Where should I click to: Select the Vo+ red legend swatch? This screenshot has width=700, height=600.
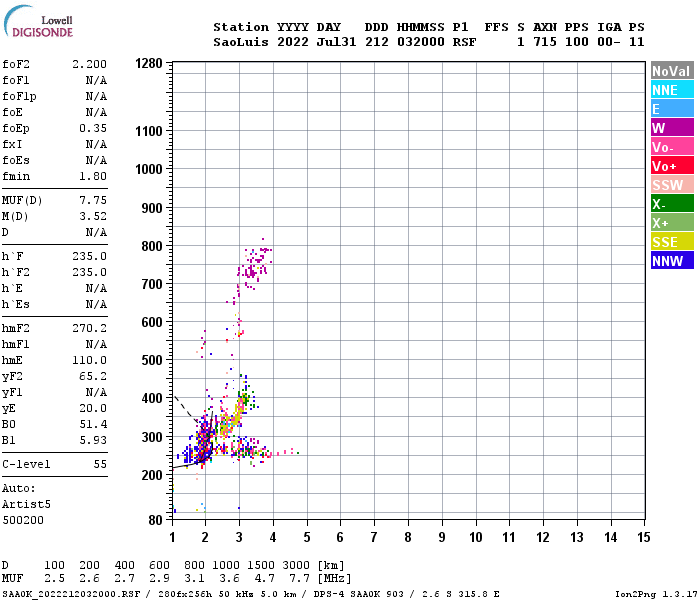coord(672,166)
